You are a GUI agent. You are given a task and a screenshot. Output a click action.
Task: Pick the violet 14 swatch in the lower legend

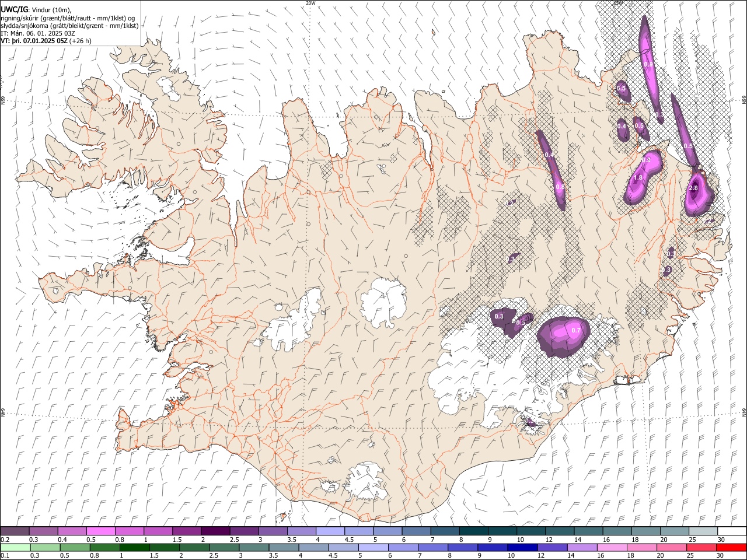[581, 548]
